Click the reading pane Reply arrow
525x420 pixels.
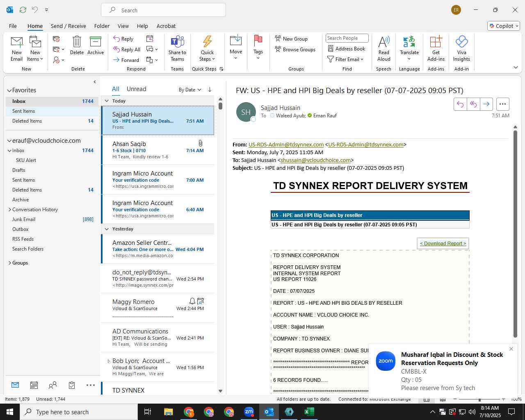coord(460,104)
